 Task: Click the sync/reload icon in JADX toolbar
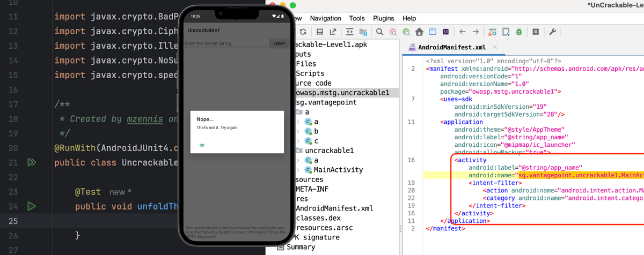click(303, 32)
